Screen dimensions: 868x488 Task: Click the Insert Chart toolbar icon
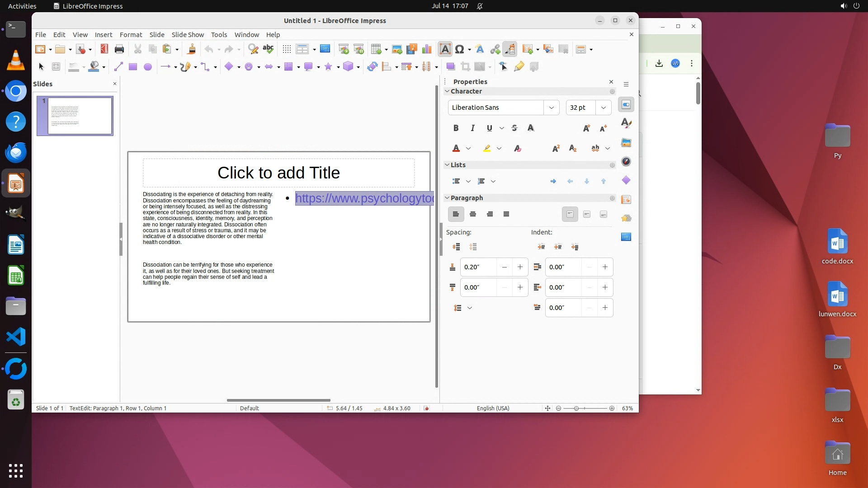click(426, 49)
